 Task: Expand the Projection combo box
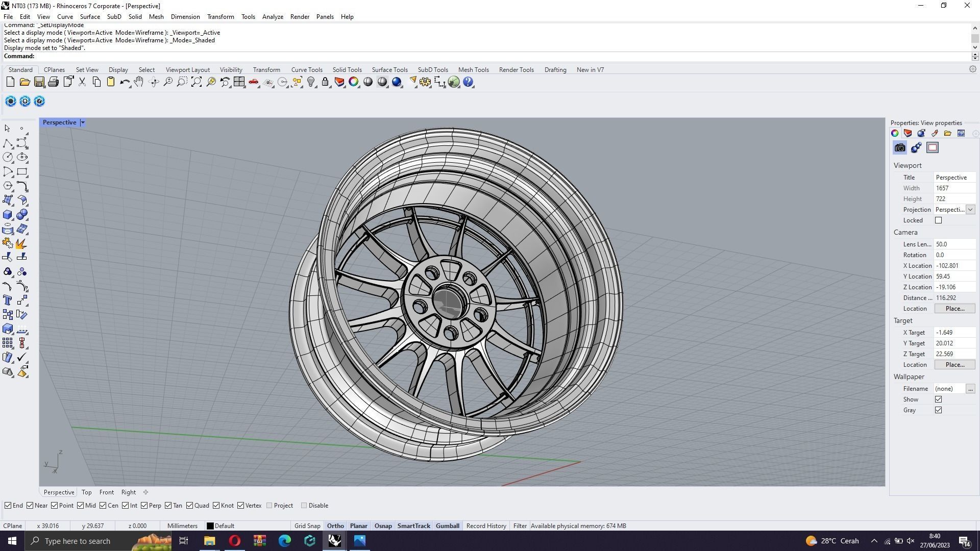click(x=970, y=210)
